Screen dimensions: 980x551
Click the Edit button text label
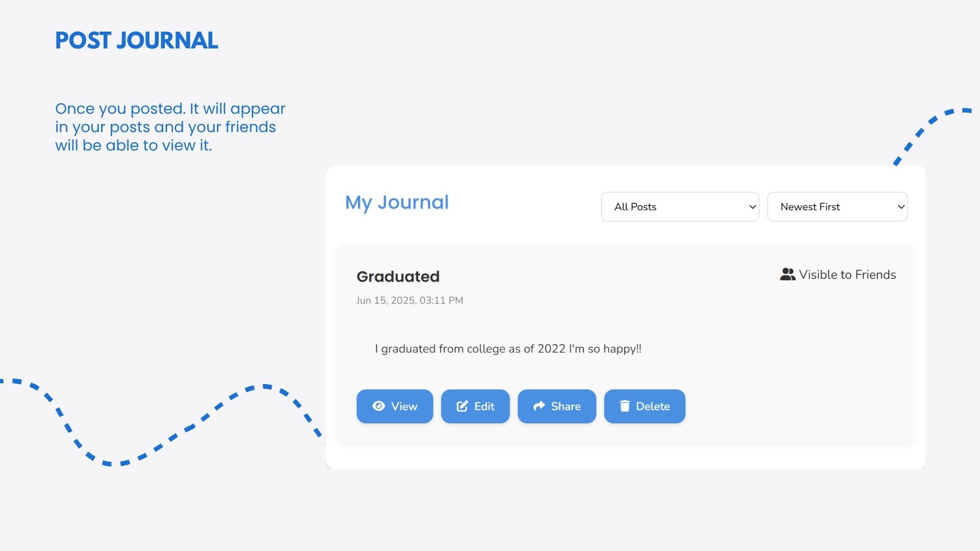tap(484, 407)
